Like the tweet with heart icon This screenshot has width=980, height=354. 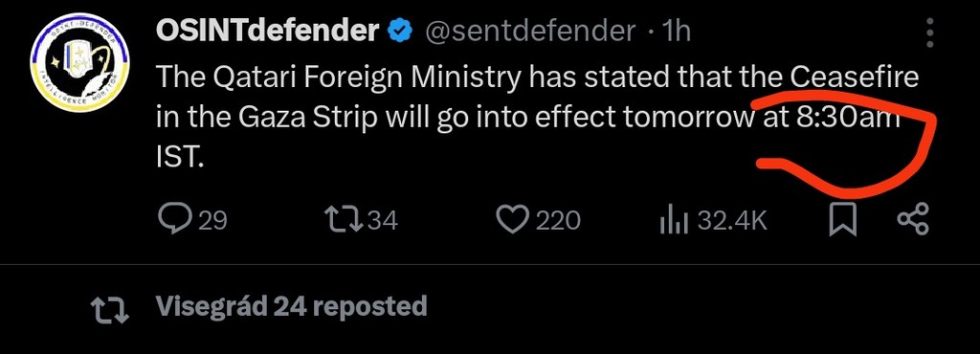(x=513, y=220)
